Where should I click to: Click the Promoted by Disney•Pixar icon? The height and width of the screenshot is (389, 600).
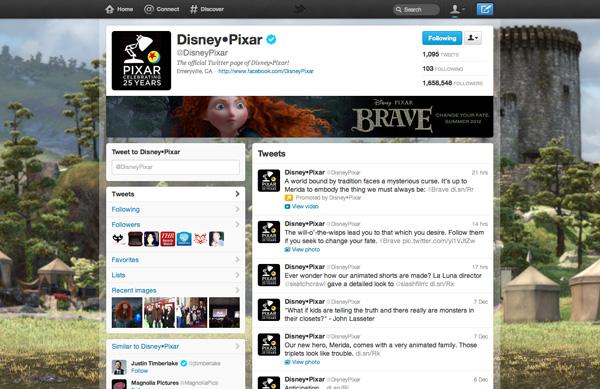point(289,198)
